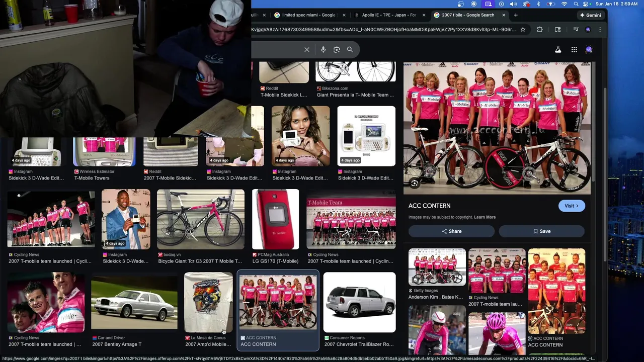644x362 pixels.
Task: Open Bicycle Giant TCR C3 pink bike result
Action: [201, 219]
